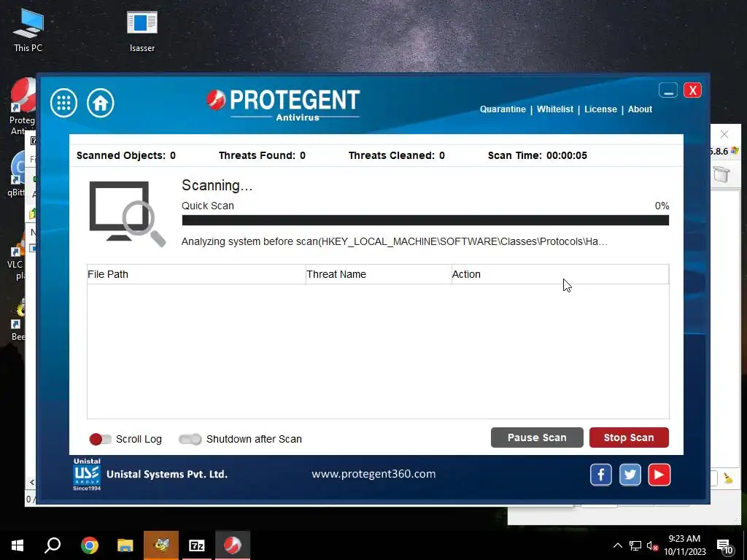Click the Scan Time 00:00:05 value
Image resolution: width=747 pixels, height=560 pixels.
566,155
